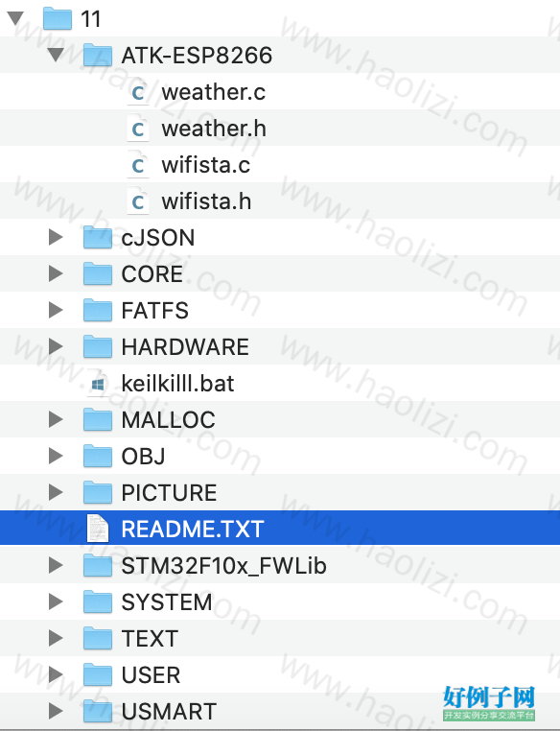Expand the FATFS folder arrow
Image resolution: width=560 pixels, height=731 pixels.
(56, 310)
